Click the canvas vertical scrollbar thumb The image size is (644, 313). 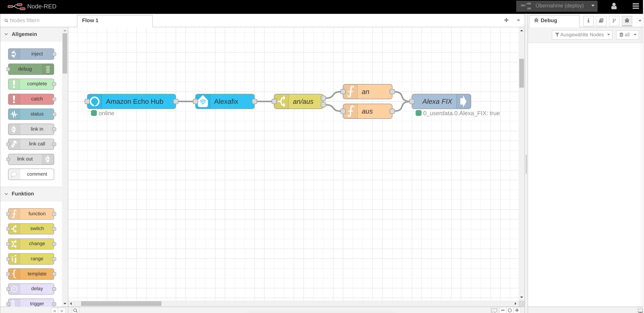point(522,73)
